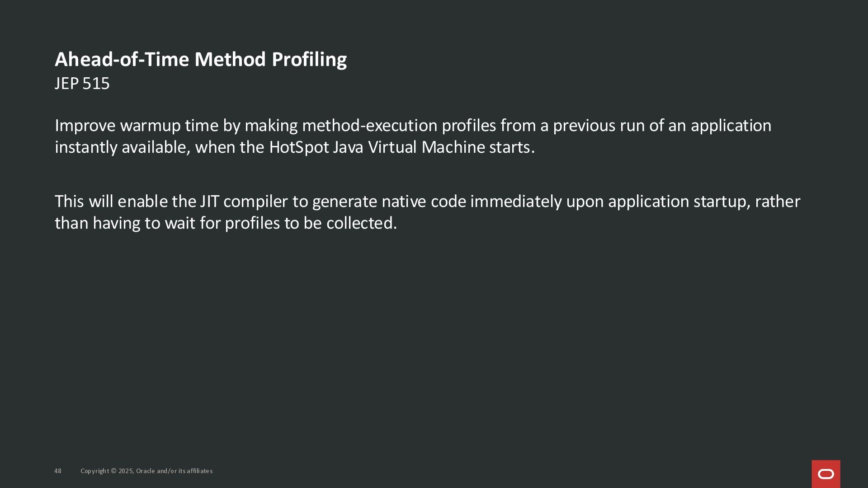Click 'instantly available' in first paragraph
Image resolution: width=868 pixels, height=488 pixels.
[122, 147]
